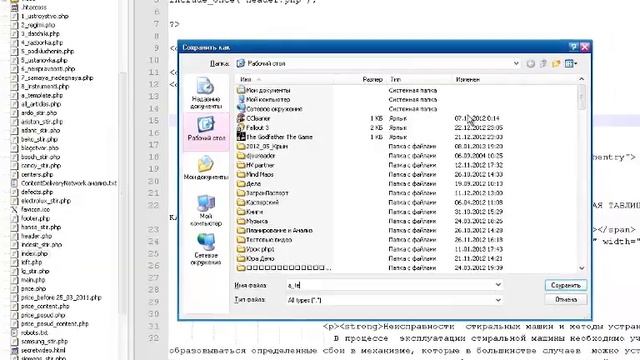This screenshot has width=640, height=360.
Task: Expand the Тип файла dropdown
Action: pos(498,300)
